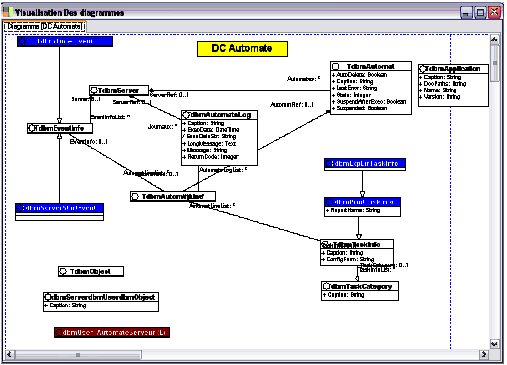Image resolution: width=507 pixels, height=365 pixels.
Task: Click the icon on blue TdbmExplorTaskInfo box
Action: (329, 164)
